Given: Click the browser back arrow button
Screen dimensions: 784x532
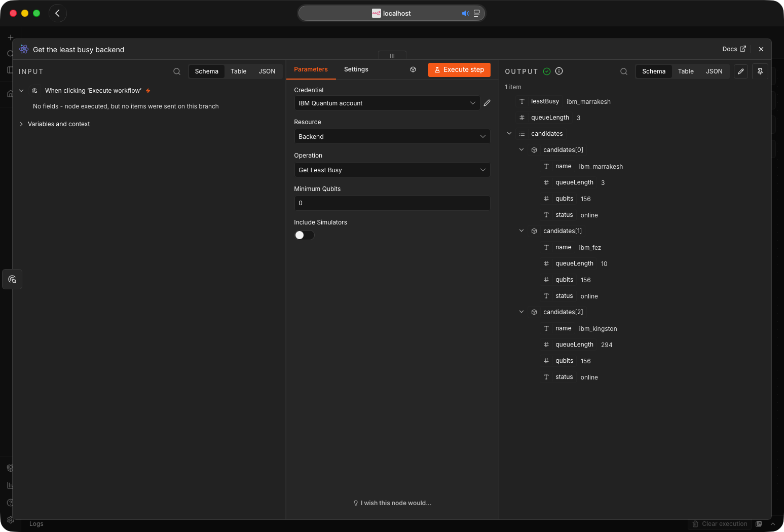Looking at the screenshot, I should 57,13.
